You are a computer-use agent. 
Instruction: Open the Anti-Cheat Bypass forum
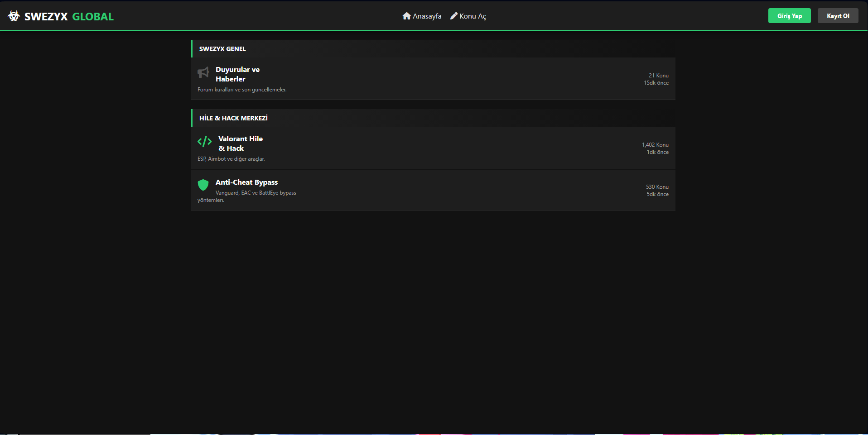click(246, 182)
